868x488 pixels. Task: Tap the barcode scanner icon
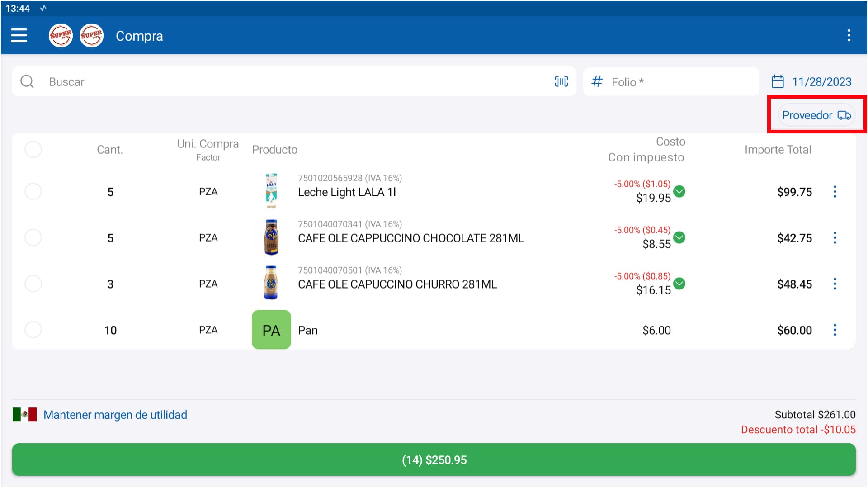(561, 81)
